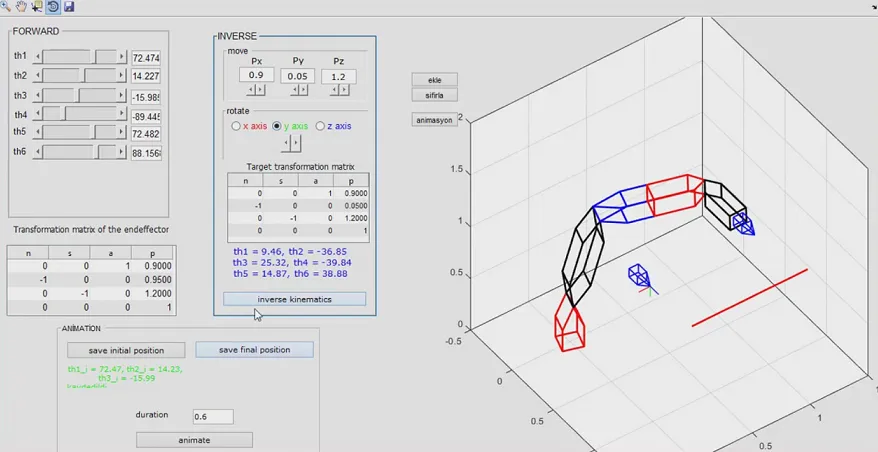This screenshot has height=452, width=878.
Task: Decrease Pz with its left arrow
Action: point(335,90)
